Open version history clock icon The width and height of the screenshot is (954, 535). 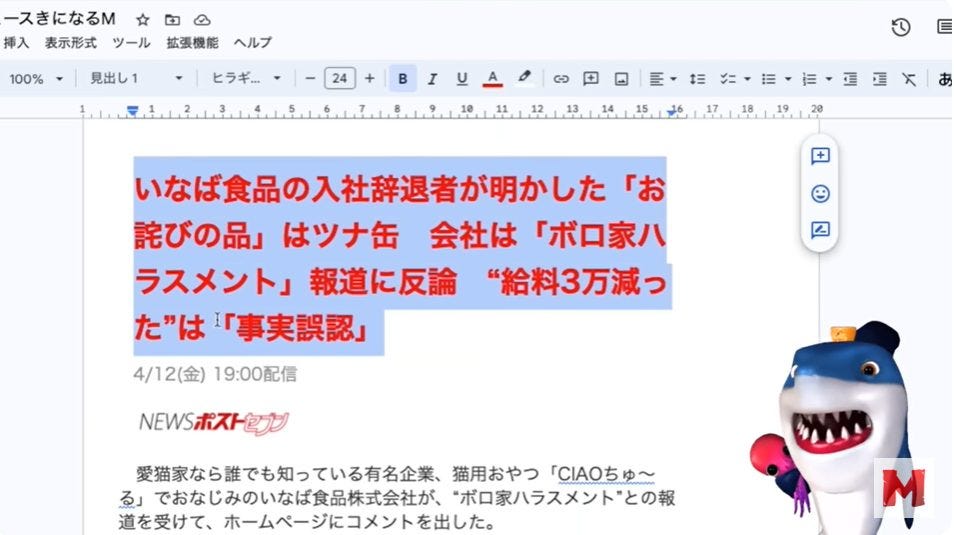900,27
